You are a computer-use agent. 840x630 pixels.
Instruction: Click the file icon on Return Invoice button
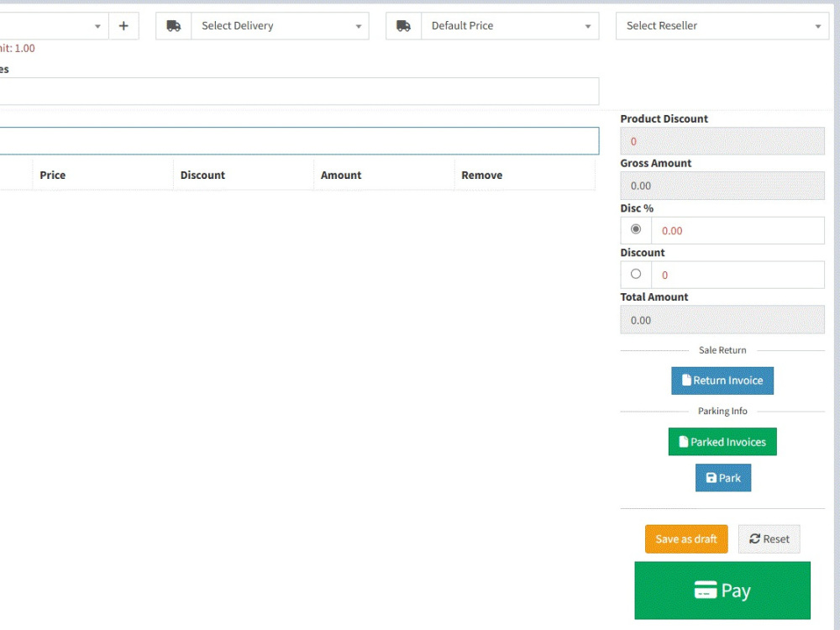point(685,380)
